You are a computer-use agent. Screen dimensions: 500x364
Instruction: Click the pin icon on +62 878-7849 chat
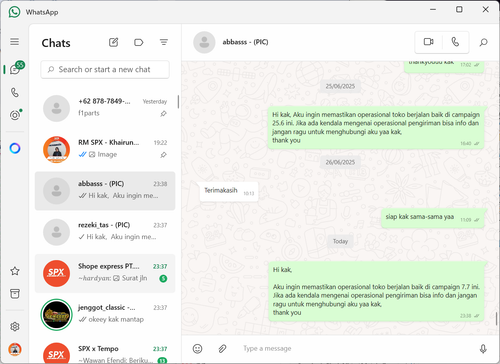(x=163, y=114)
